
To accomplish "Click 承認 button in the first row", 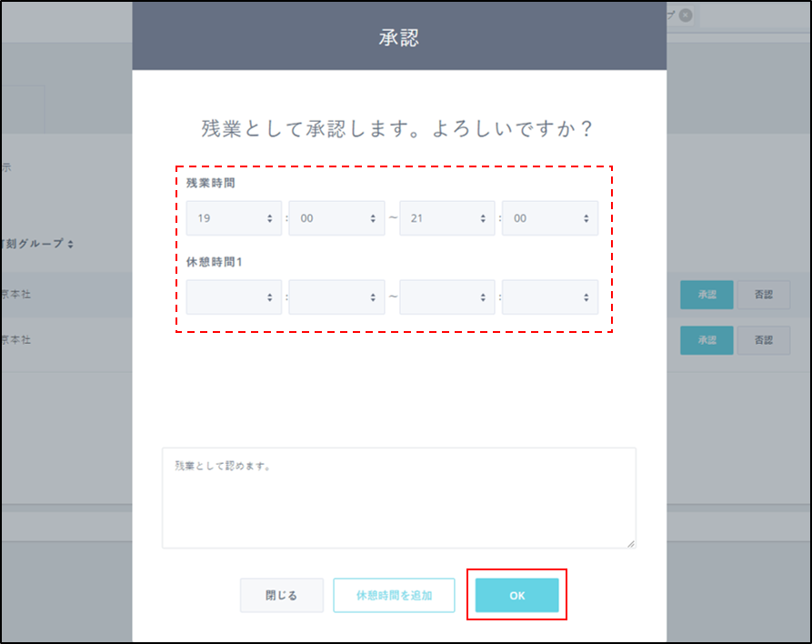I will [x=707, y=295].
